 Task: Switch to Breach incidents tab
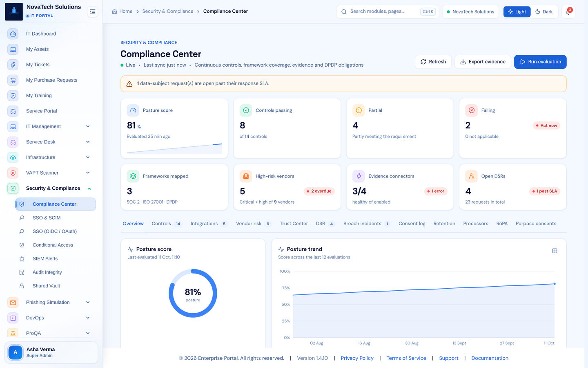tap(367, 224)
